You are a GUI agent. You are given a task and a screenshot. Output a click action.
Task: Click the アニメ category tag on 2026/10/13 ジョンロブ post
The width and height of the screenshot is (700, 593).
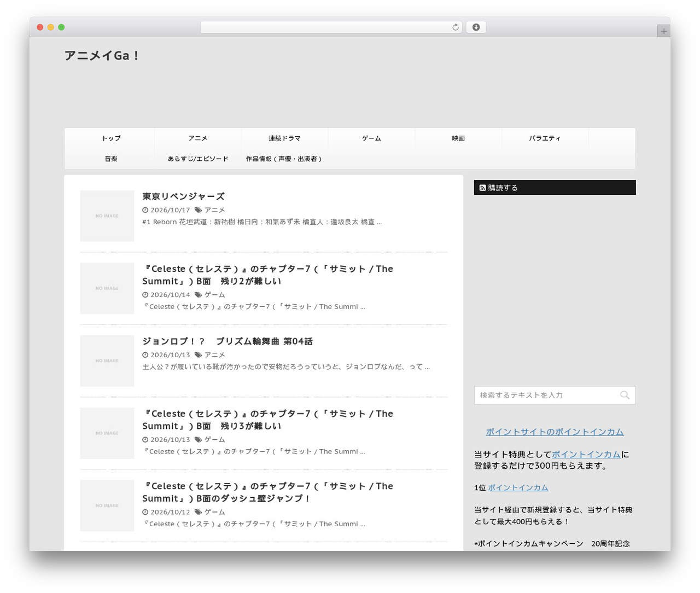pyautogui.click(x=214, y=355)
